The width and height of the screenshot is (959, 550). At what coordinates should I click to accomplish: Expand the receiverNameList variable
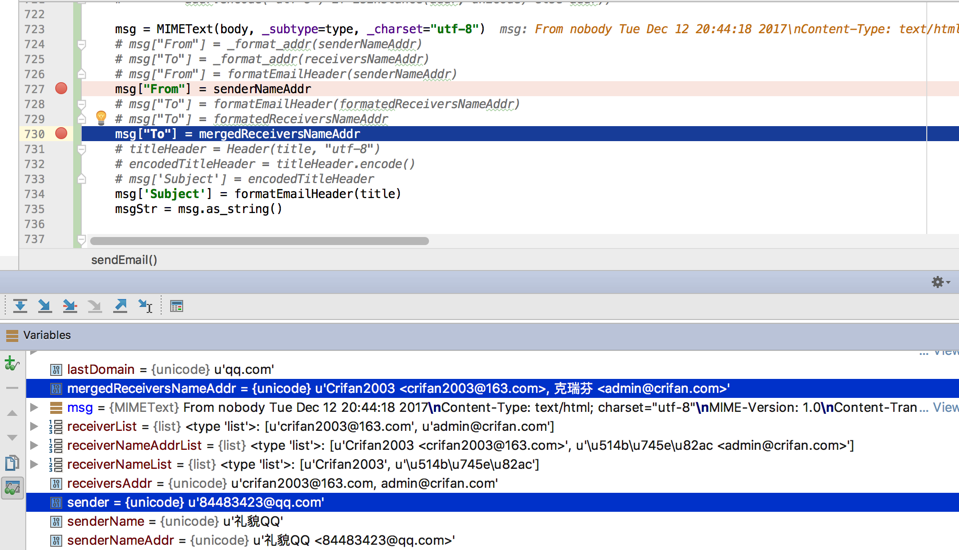click(34, 464)
